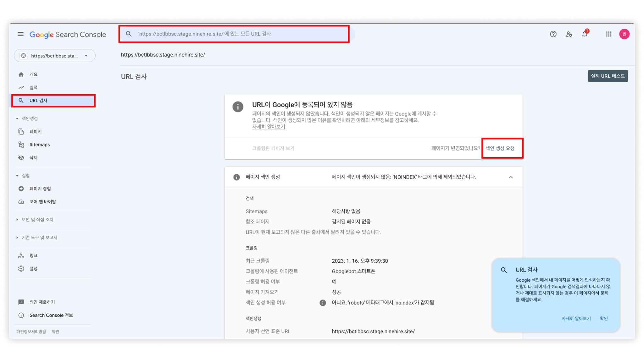The width and height of the screenshot is (644, 362).
Task: Click the help question mark icon
Action: pyautogui.click(x=553, y=34)
